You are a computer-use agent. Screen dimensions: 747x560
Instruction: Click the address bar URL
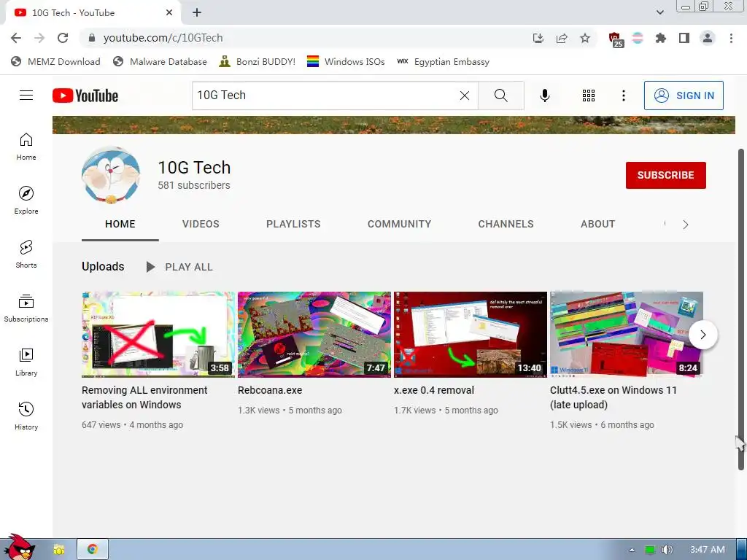click(x=163, y=38)
